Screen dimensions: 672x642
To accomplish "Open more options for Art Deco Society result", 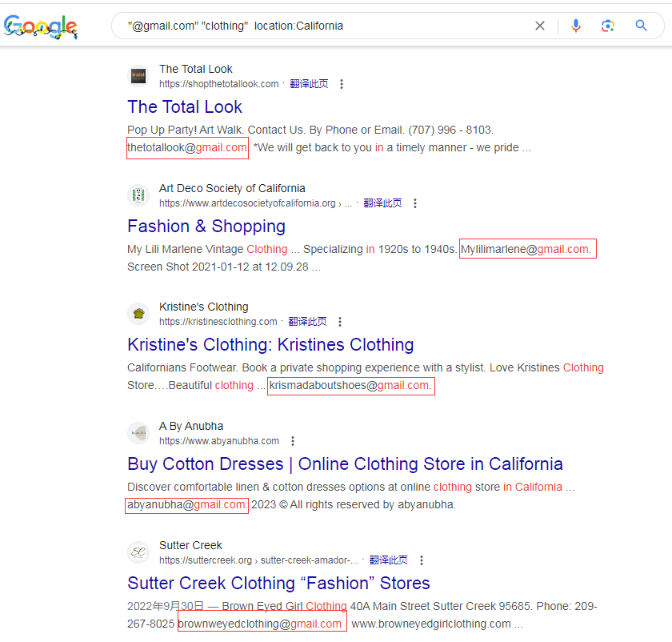I will click(415, 203).
